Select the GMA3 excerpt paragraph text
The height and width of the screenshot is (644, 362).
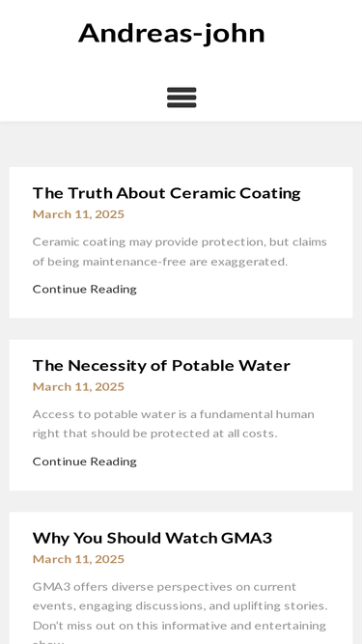point(181,612)
